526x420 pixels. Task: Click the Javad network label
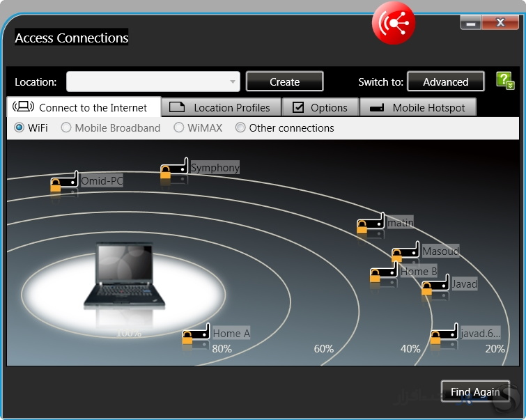coord(464,283)
